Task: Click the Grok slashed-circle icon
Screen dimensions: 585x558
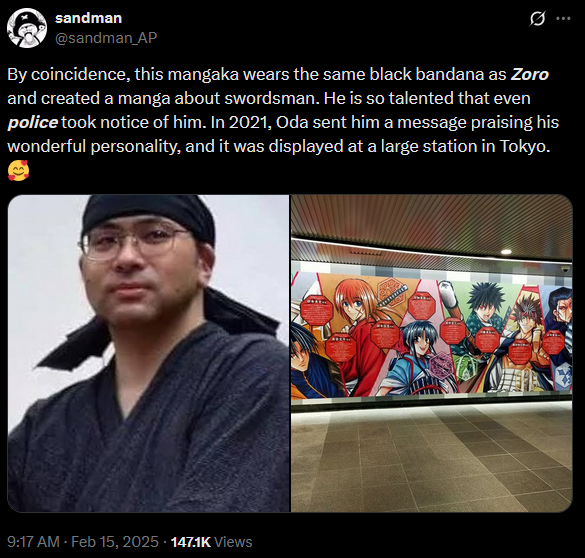Action: (x=537, y=19)
